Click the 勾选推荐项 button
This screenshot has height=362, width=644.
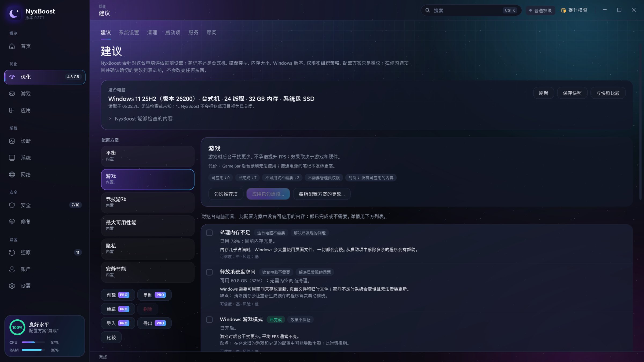tap(226, 194)
